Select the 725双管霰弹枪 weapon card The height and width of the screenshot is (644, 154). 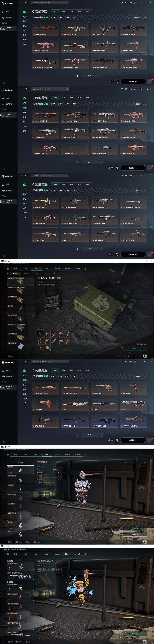click(133, 202)
